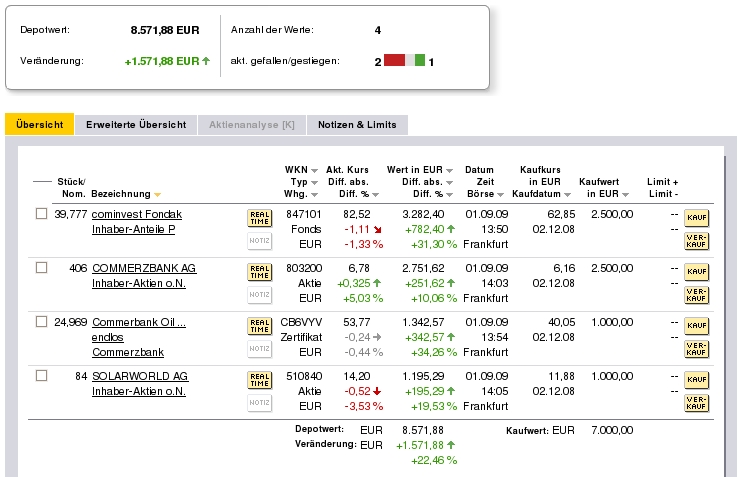
Task: Open SOLARWORLD AG link
Action: pos(140,376)
